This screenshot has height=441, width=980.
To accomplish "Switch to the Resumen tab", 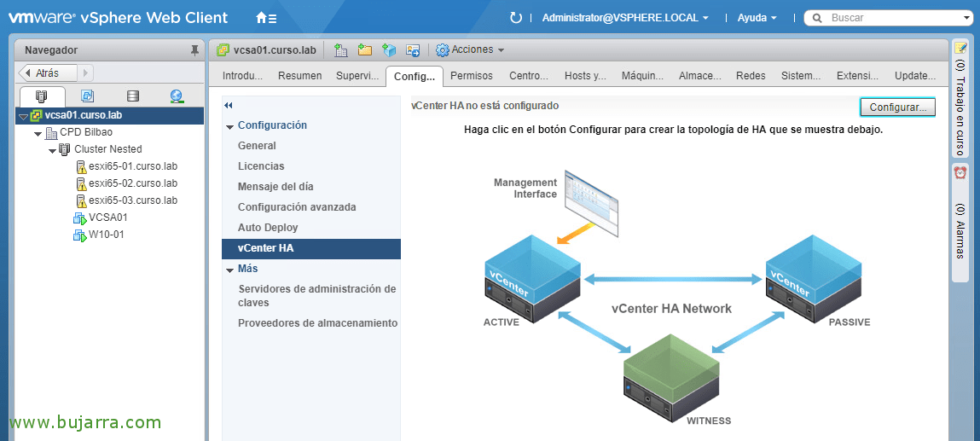I will pos(300,76).
